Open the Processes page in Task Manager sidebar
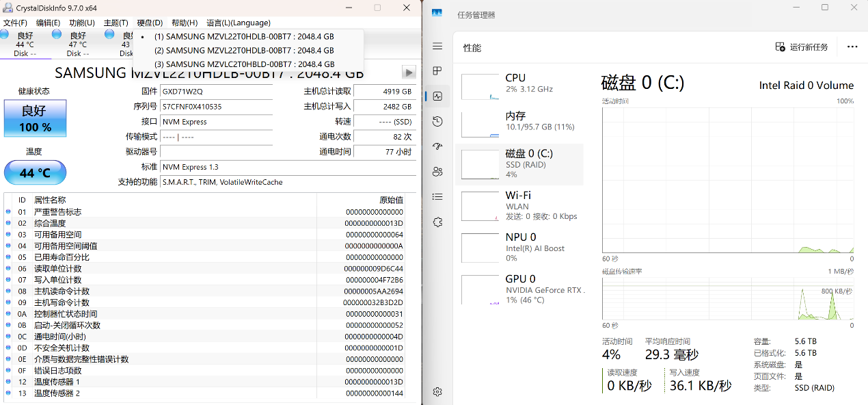868x405 pixels. (437, 71)
